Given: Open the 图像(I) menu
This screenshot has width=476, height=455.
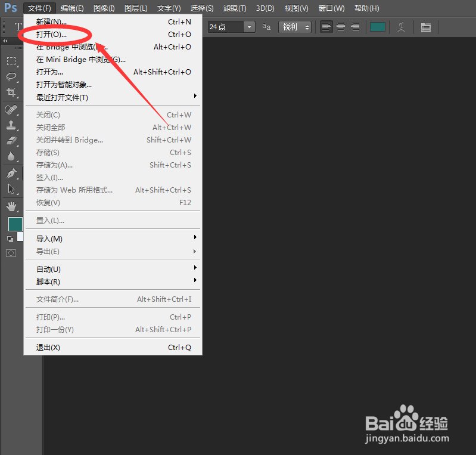Looking at the screenshot, I should pos(104,8).
